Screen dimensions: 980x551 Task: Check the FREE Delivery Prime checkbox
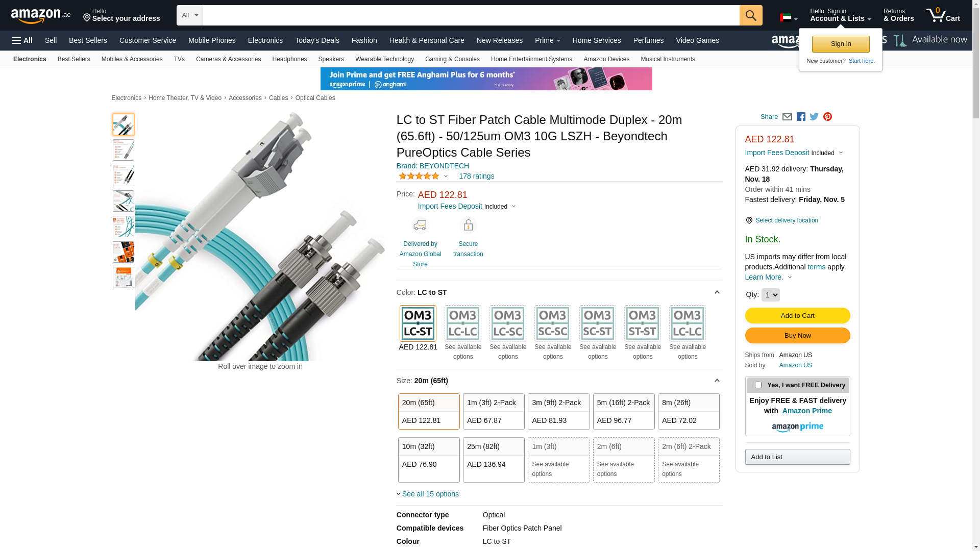tap(758, 385)
